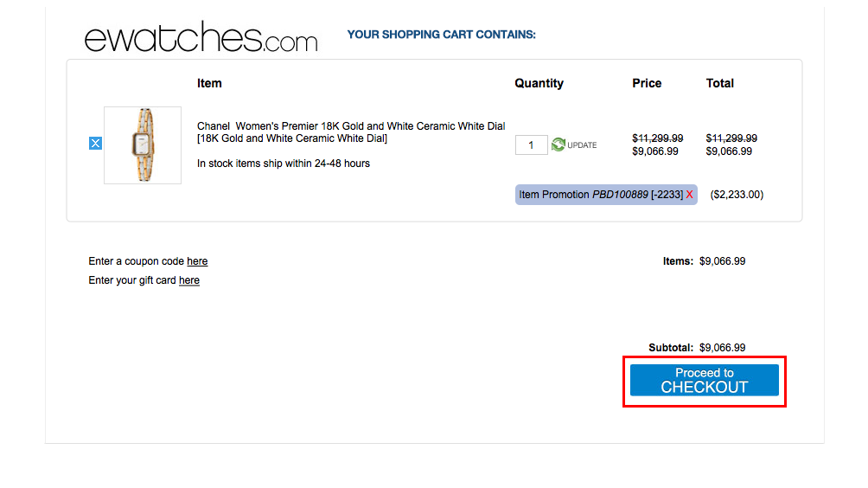This screenshot has width=868, height=488.
Task: Click 'Your Shopping Cart Contains' heading
Action: [x=441, y=35]
